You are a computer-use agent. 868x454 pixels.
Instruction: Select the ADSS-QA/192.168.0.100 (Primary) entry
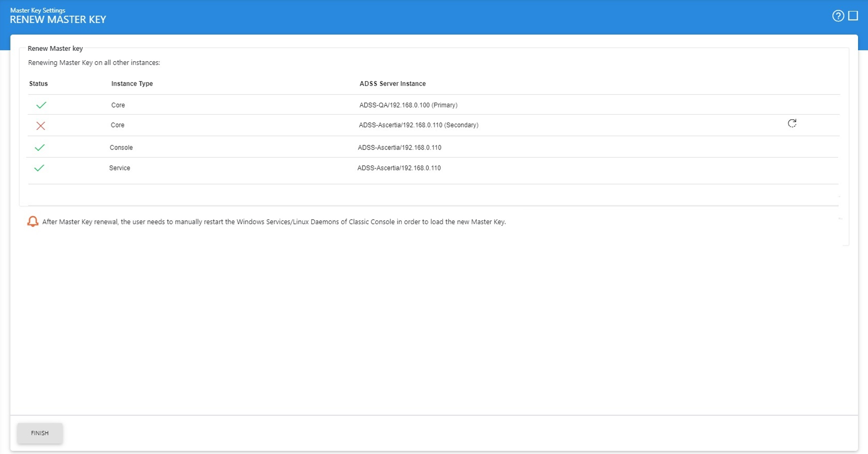pos(408,105)
